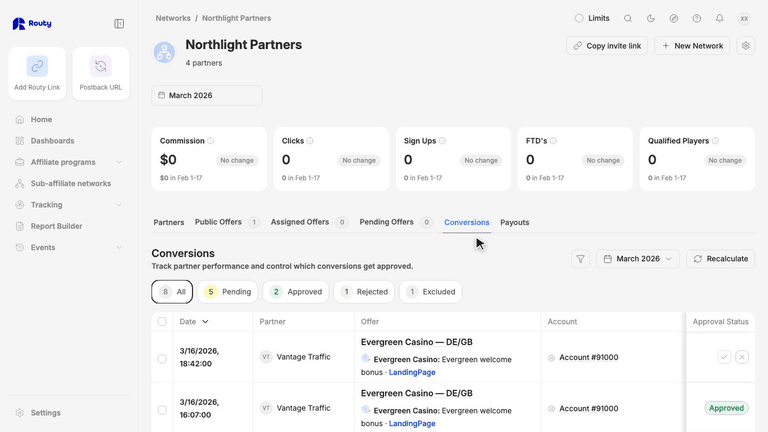Open notifications bell icon

pyautogui.click(x=720, y=18)
